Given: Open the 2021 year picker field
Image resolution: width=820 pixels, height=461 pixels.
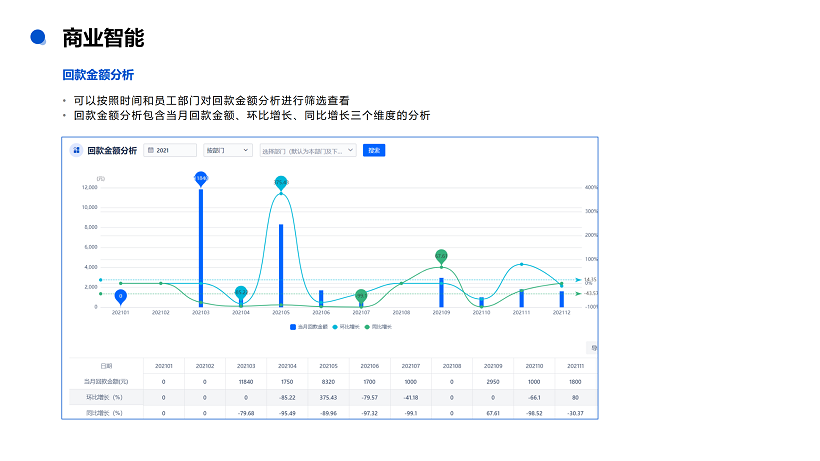Looking at the screenshot, I should point(170,151).
